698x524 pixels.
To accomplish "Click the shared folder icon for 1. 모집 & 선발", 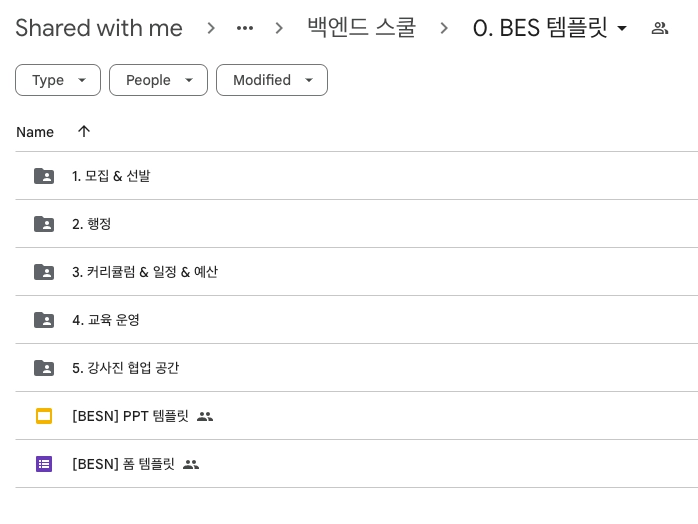I will [x=44, y=176].
